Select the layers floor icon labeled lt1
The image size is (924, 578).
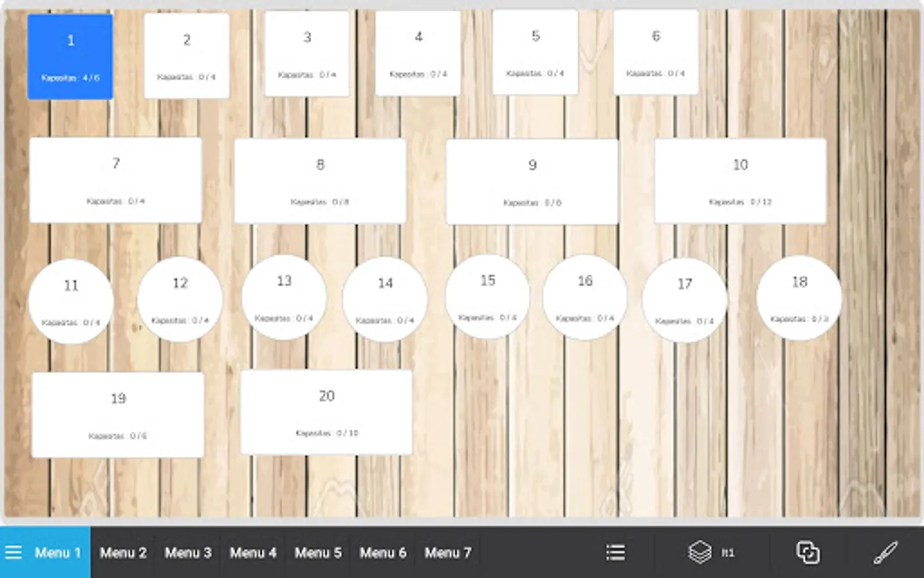(711, 552)
